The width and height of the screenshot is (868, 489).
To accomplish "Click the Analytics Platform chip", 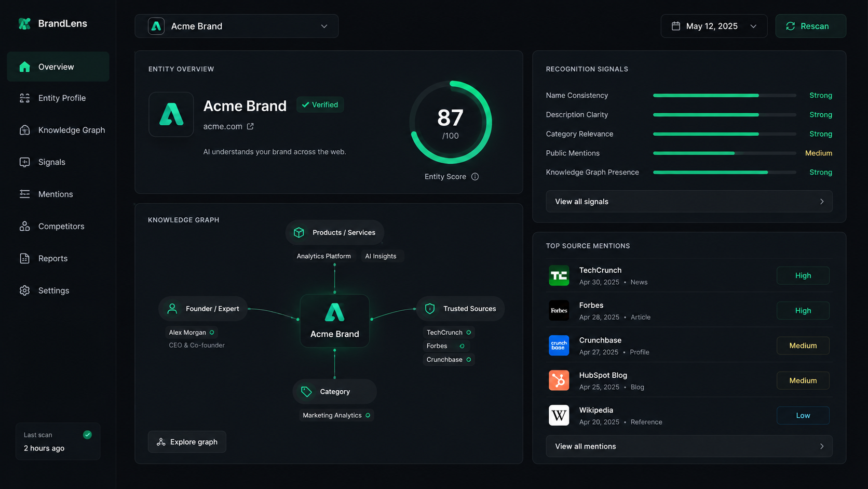I will [323, 256].
